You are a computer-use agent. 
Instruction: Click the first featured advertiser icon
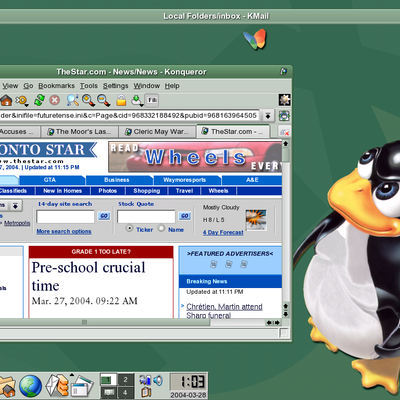pos(213,264)
